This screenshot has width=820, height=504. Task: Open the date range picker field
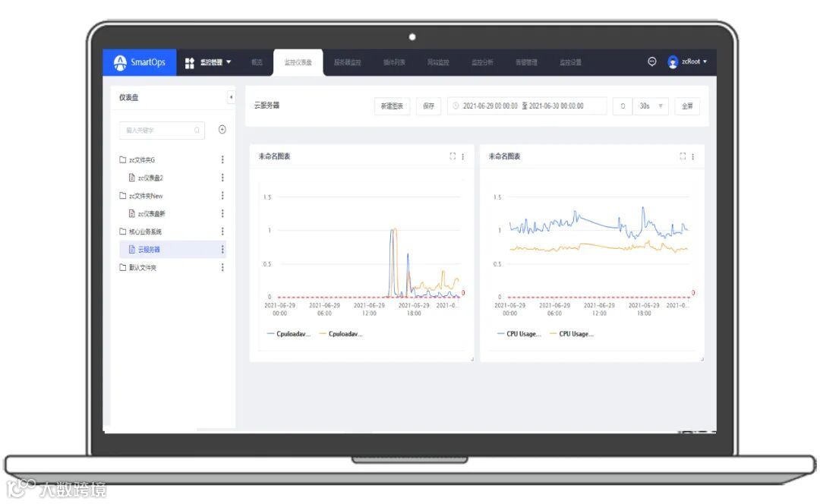pos(527,106)
